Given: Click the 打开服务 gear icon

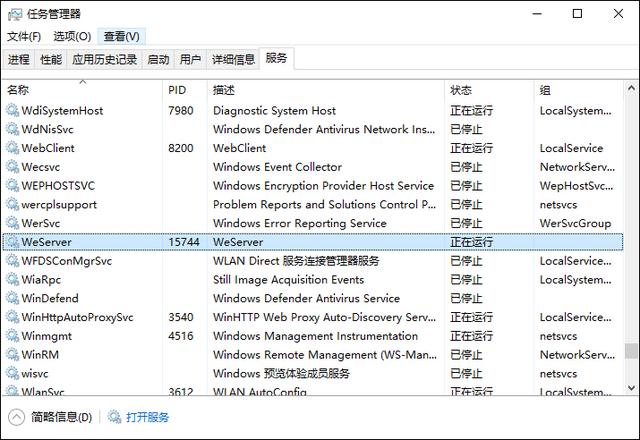Looking at the screenshot, I should tap(115, 417).
